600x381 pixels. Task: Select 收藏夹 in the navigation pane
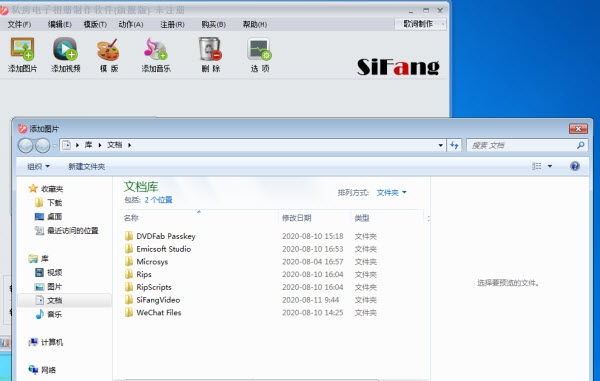pyautogui.click(x=52, y=189)
